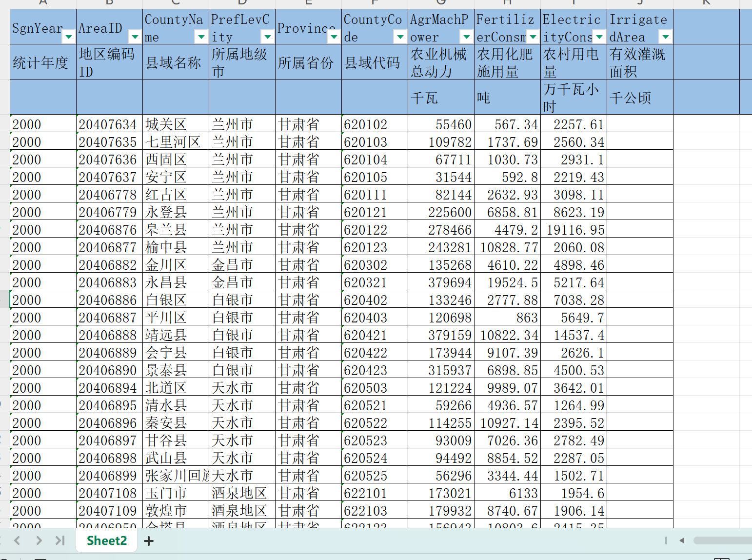The width and height of the screenshot is (752, 560).
Task: Go to next sheet tab arrow
Action: 39,540
